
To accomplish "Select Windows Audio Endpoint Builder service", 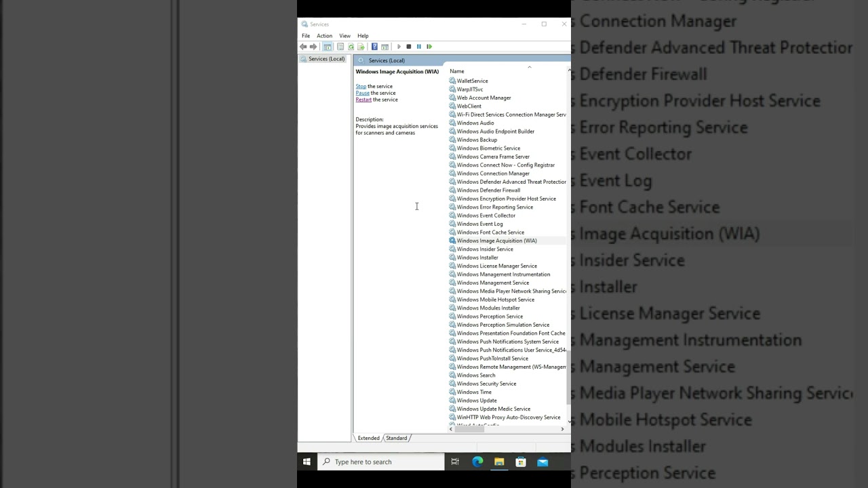I will [x=495, y=131].
